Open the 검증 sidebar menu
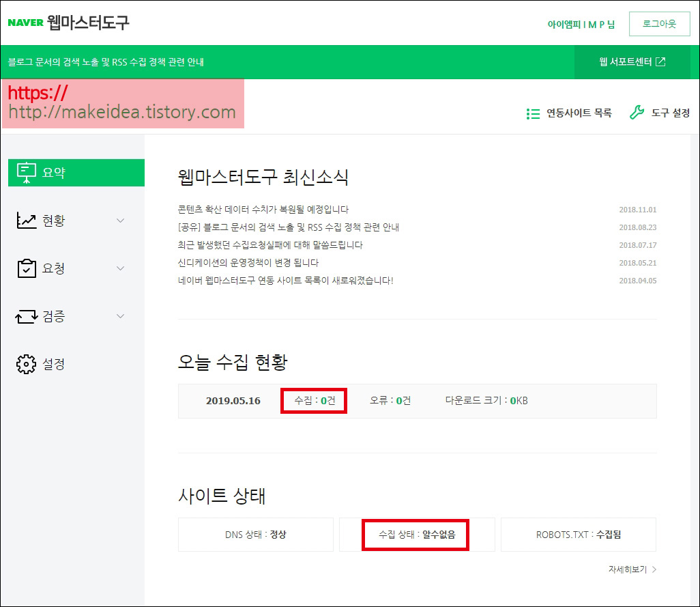This screenshot has height=607, width=700. tap(54, 316)
